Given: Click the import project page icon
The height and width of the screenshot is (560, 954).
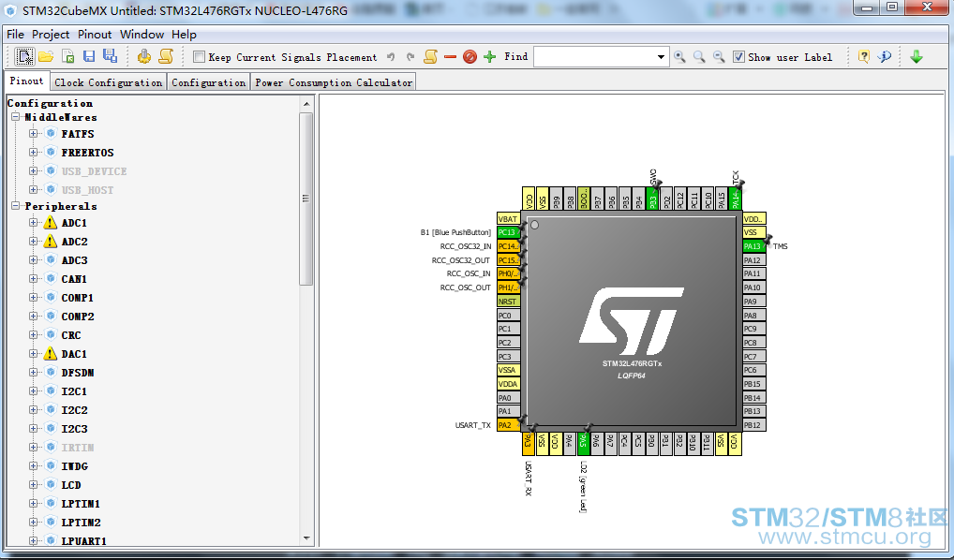Looking at the screenshot, I should (68, 56).
